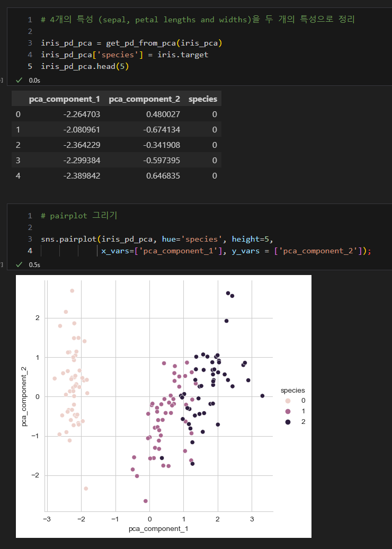This screenshot has height=549, width=392.
Task: Click row index 4 in the dataframe
Action: click(x=18, y=176)
